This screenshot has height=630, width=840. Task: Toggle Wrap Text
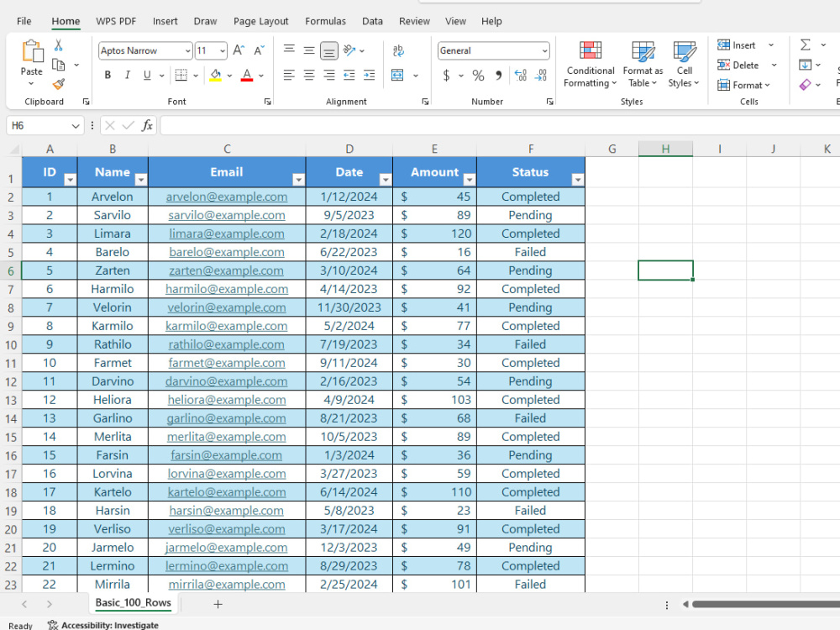click(398, 50)
